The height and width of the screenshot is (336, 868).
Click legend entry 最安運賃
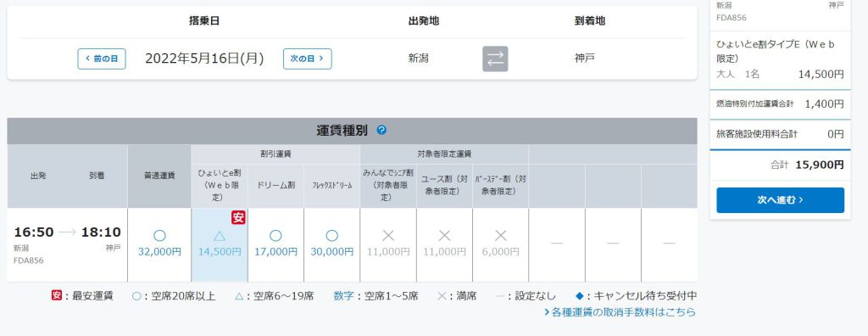[82, 296]
